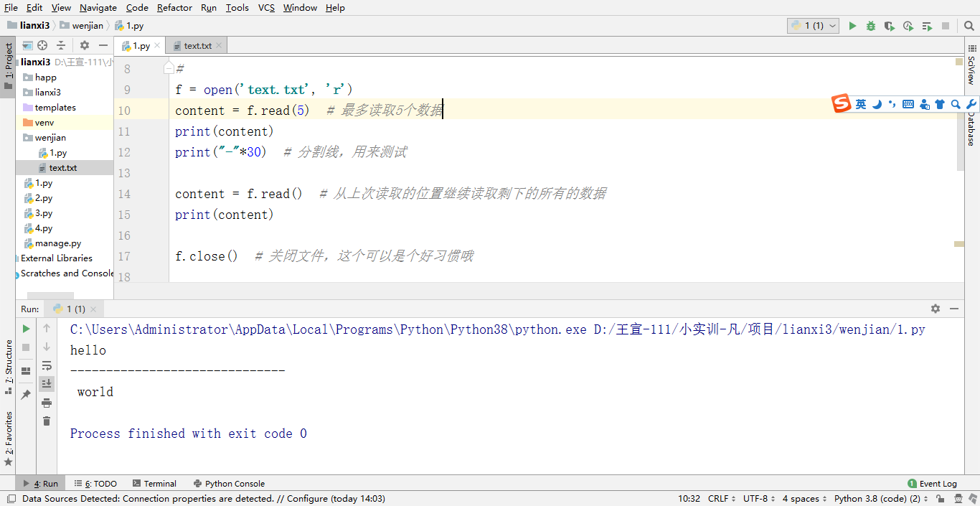Open run configuration dropdown '1 (1)'
This screenshot has height=506, width=980.
[814, 26]
